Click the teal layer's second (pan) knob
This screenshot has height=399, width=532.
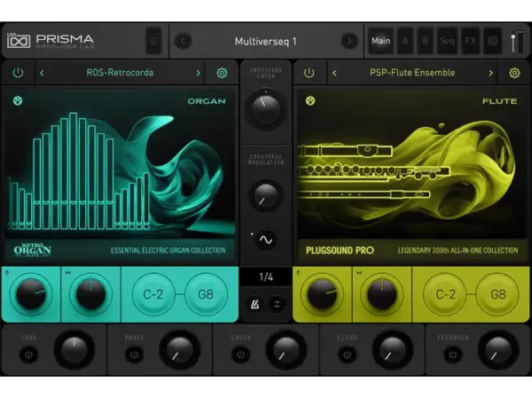[x=90, y=294]
